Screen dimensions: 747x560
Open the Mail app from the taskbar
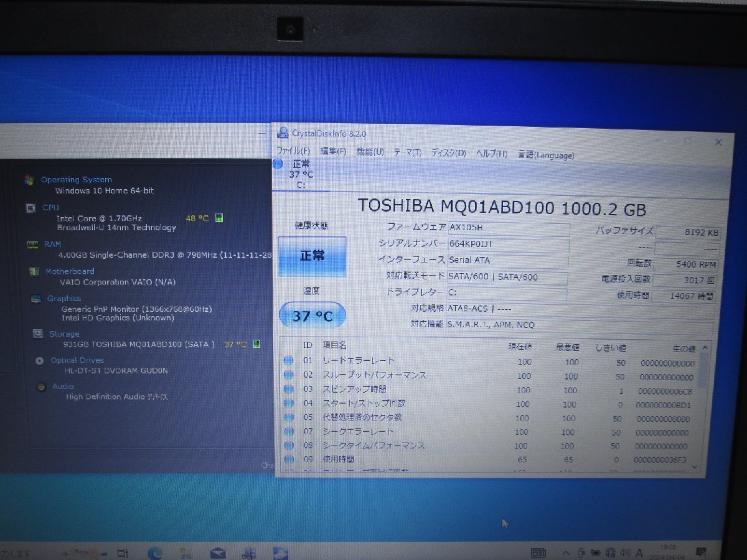tap(217, 553)
